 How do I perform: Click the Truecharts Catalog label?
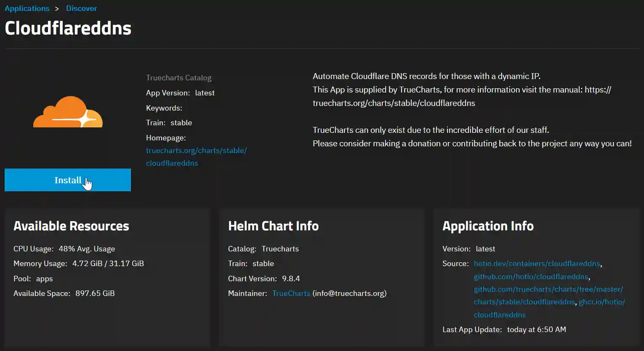coord(178,77)
